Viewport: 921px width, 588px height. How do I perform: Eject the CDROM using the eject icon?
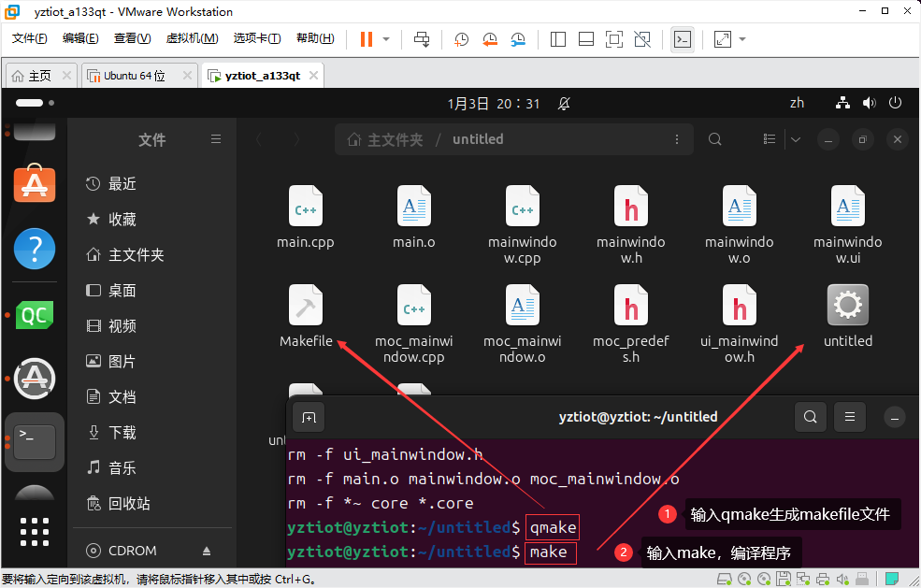pyautogui.click(x=207, y=551)
